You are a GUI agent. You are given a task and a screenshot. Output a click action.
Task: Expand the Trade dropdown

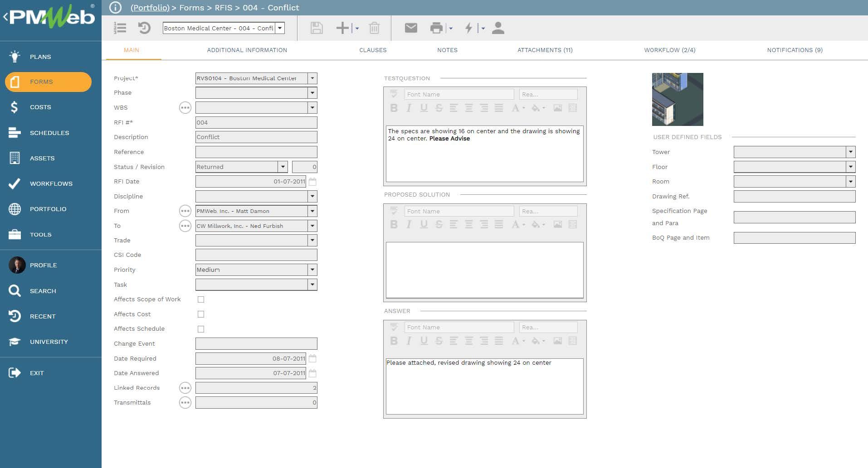312,241
